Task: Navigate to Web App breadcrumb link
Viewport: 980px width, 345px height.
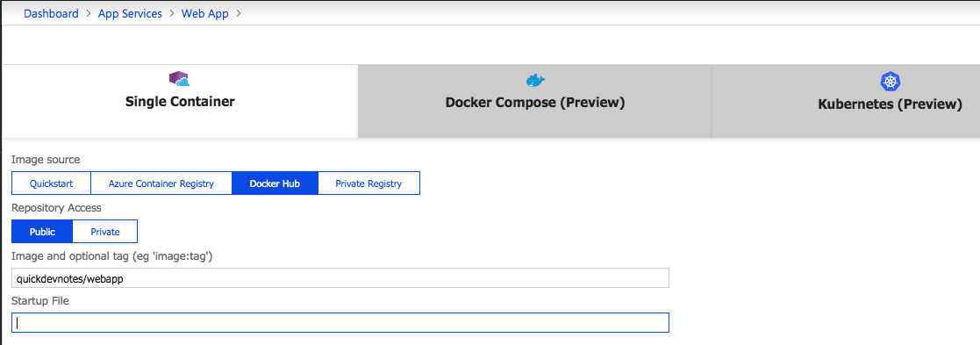Action: (x=204, y=13)
